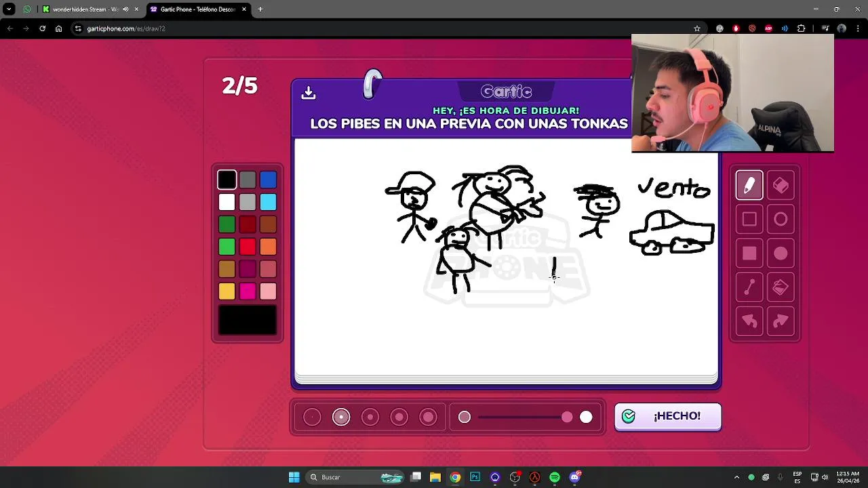This screenshot has height=488, width=868.
Task: Select the empty ellipse tool
Action: [781, 220]
